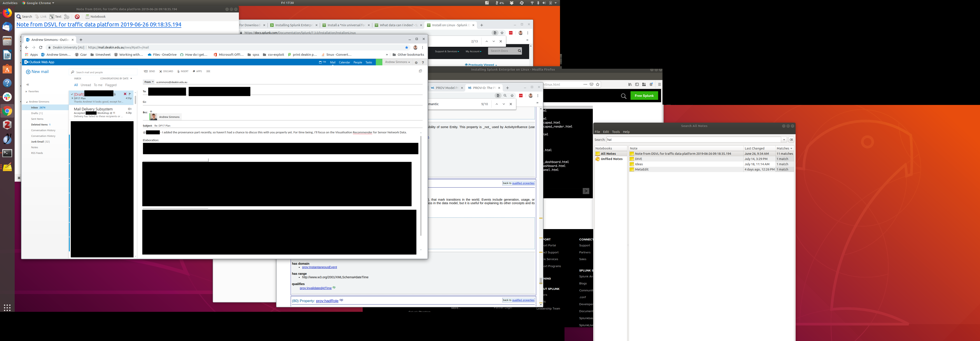Click the Free Splunk button
This screenshot has width=980, height=341.
tap(644, 96)
